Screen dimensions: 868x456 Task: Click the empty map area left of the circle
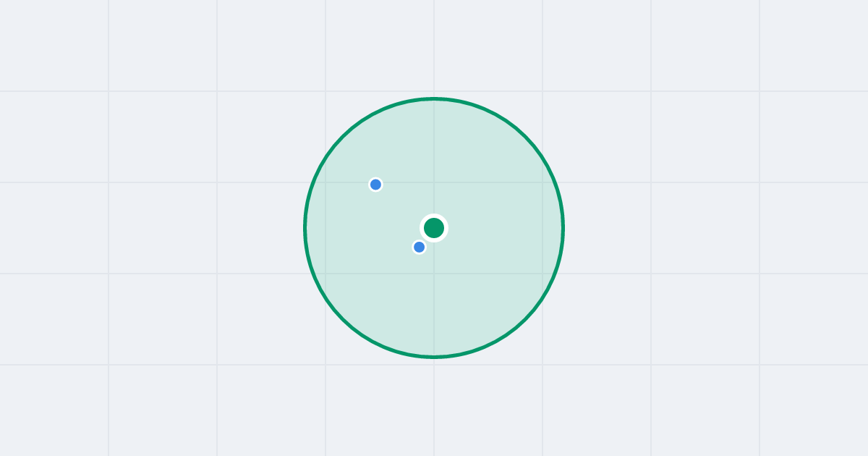pos(152,228)
